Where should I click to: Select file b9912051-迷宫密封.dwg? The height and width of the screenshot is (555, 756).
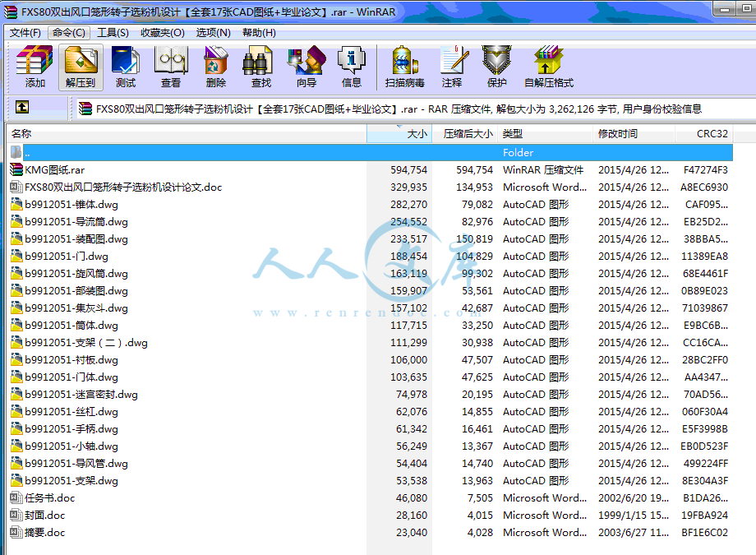pyautogui.click(x=81, y=395)
